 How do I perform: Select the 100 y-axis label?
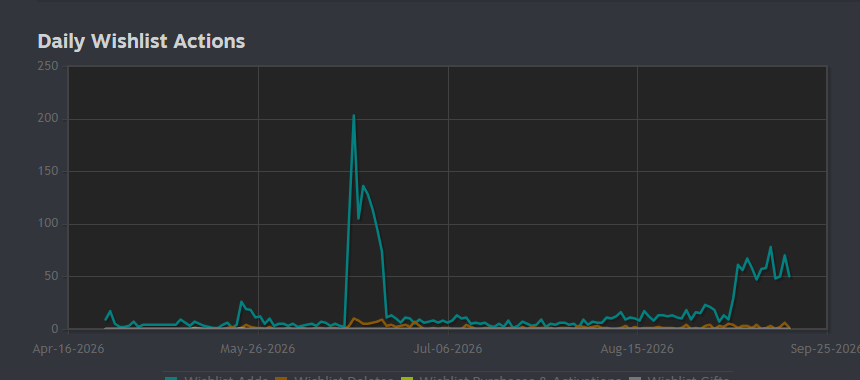click(x=48, y=224)
